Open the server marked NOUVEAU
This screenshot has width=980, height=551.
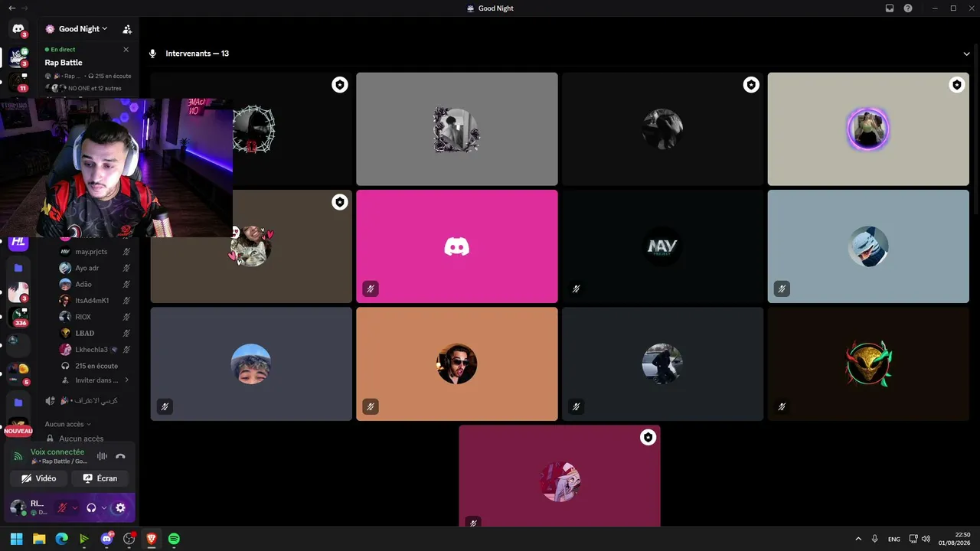tap(18, 427)
